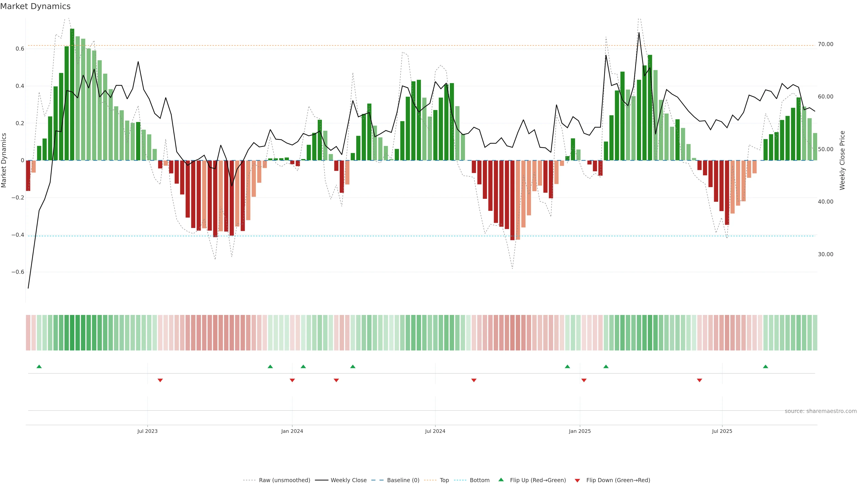This screenshot has height=488, width=868.
Task: Click the Jan 2025 x-axis date label
Action: (580, 431)
